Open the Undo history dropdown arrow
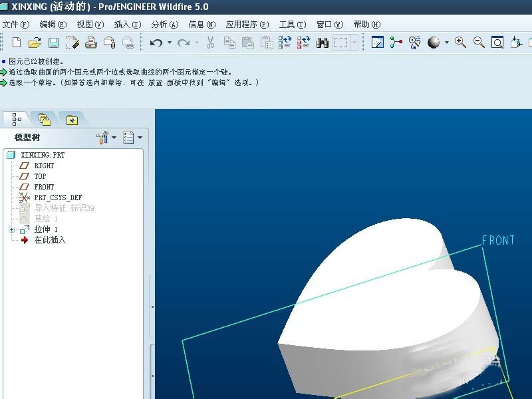The image size is (532, 399). (x=170, y=43)
